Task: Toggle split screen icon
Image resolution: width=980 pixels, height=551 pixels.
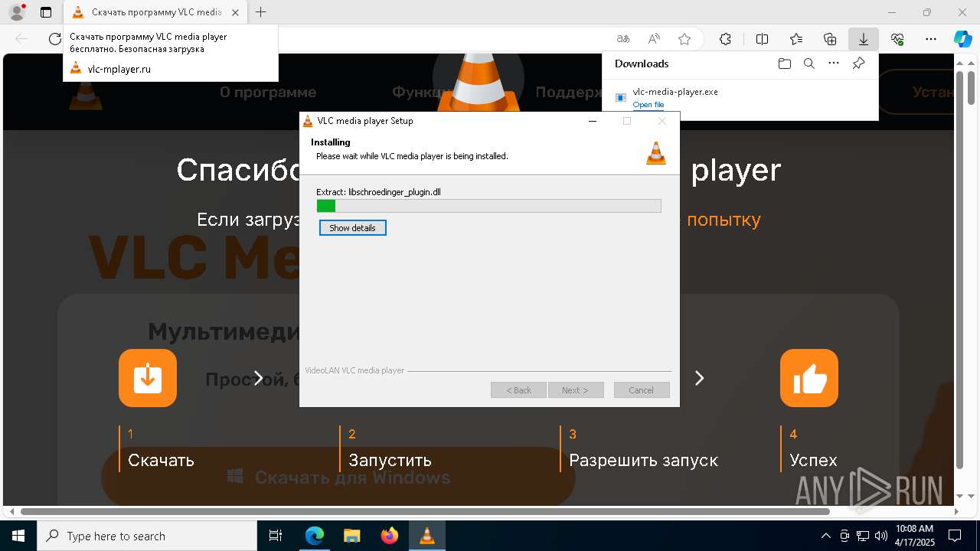Action: 762,39
